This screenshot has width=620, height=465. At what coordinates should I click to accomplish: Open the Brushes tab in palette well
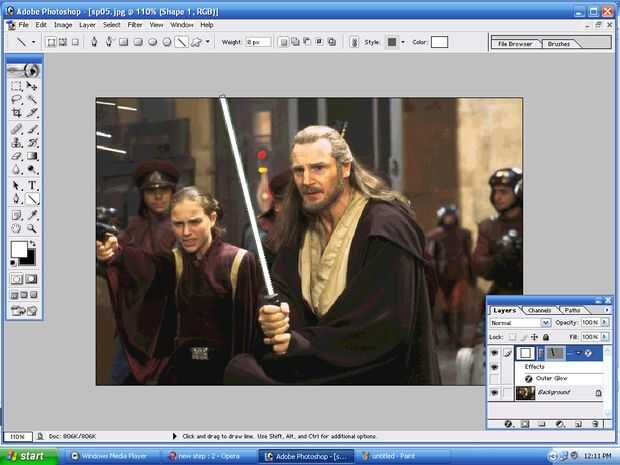coord(558,44)
